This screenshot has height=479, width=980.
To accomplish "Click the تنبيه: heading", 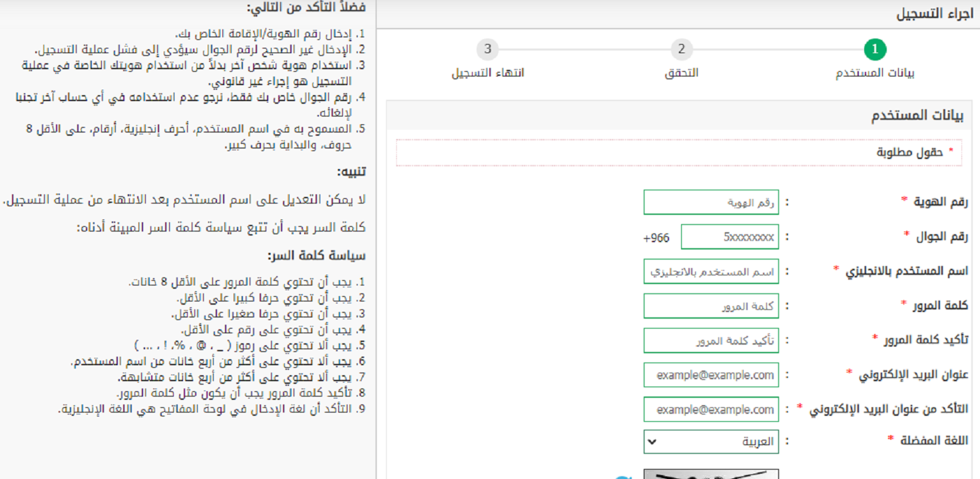I will (351, 172).
